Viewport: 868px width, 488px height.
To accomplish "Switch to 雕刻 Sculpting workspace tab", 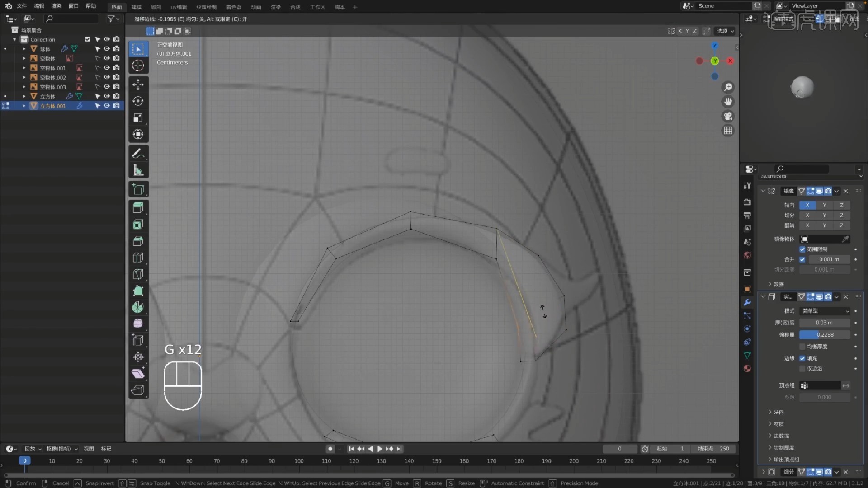I will pyautogui.click(x=156, y=7).
